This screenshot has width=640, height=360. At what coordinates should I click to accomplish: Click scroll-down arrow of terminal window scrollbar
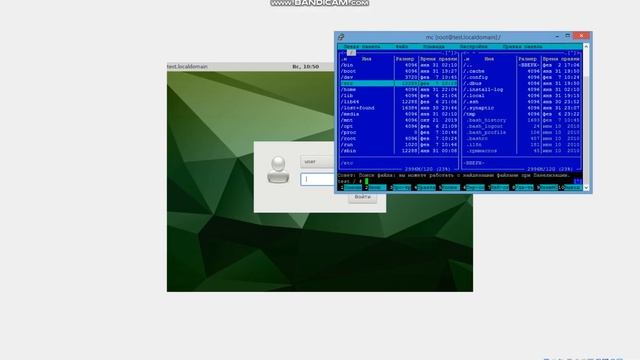coord(586,188)
